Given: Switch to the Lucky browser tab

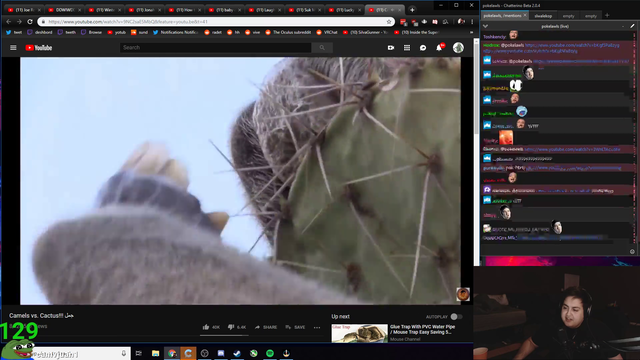Looking at the screenshot, I should [x=344, y=10].
